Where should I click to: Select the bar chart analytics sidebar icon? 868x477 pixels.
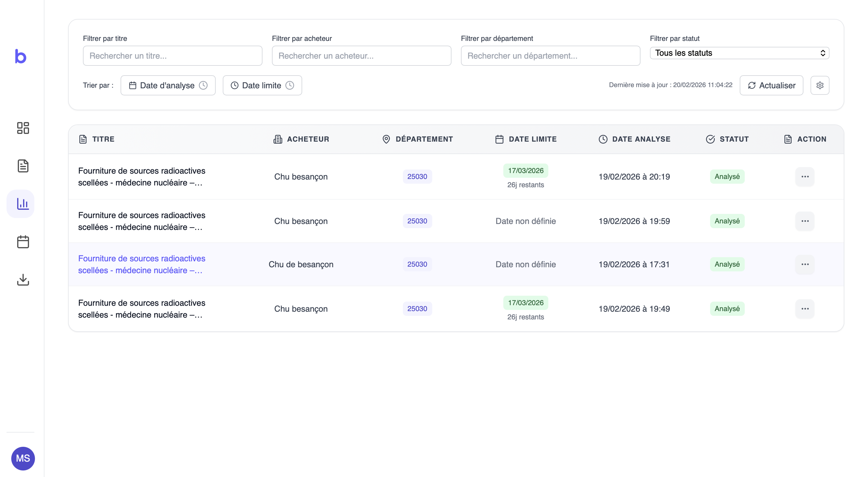(x=20, y=204)
